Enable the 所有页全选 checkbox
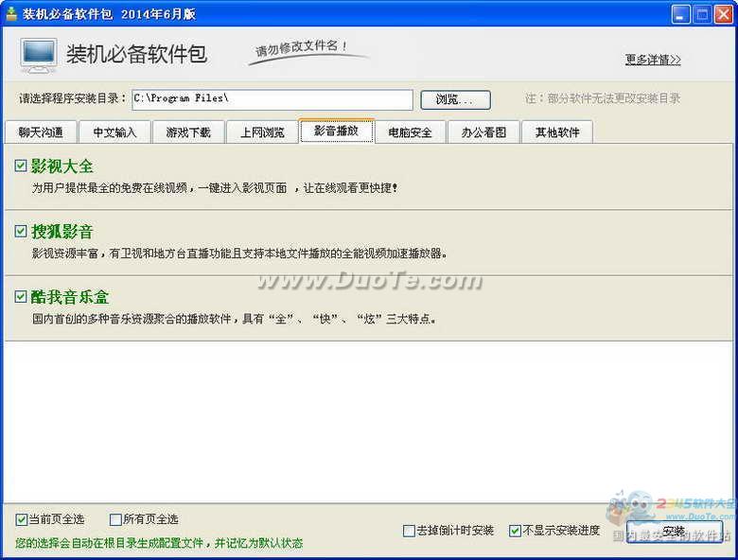The image size is (738, 560). 115,519
